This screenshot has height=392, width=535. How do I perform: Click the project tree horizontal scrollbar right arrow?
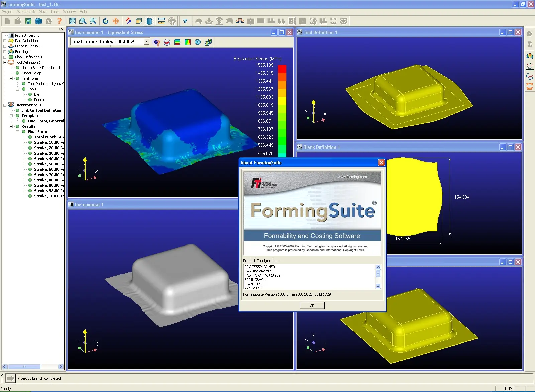tap(61, 367)
